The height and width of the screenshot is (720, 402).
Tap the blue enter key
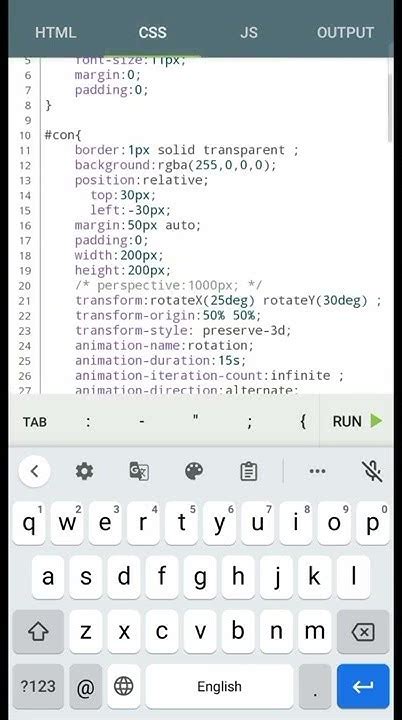[x=363, y=686]
